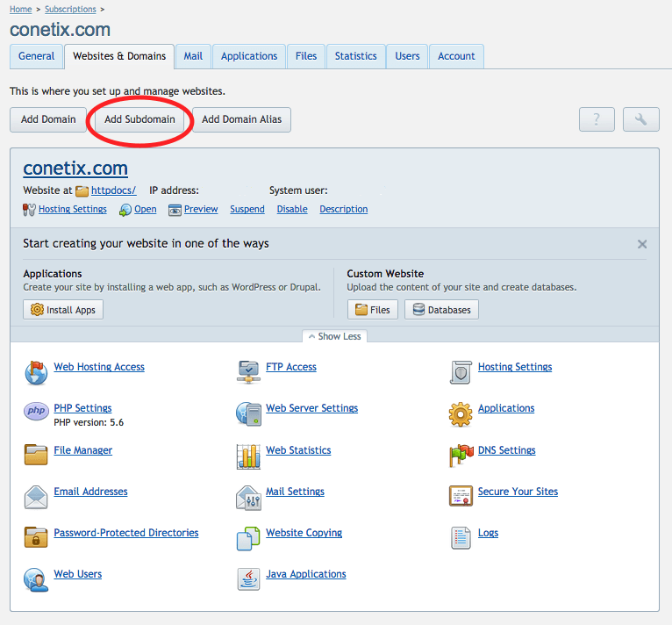672x625 pixels.
Task: Open the conetix.com domain heading link
Action: 75,169
